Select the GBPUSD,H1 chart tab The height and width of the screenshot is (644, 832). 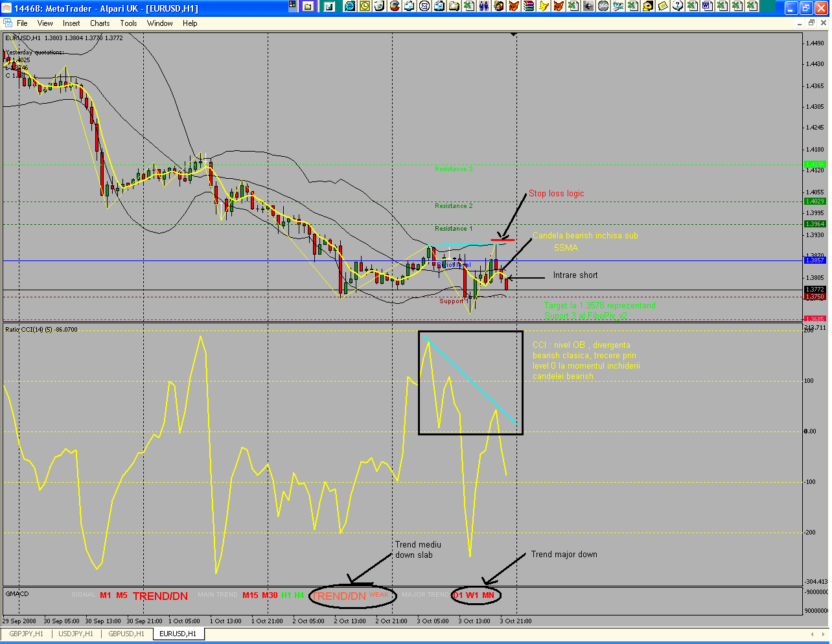tap(126, 634)
